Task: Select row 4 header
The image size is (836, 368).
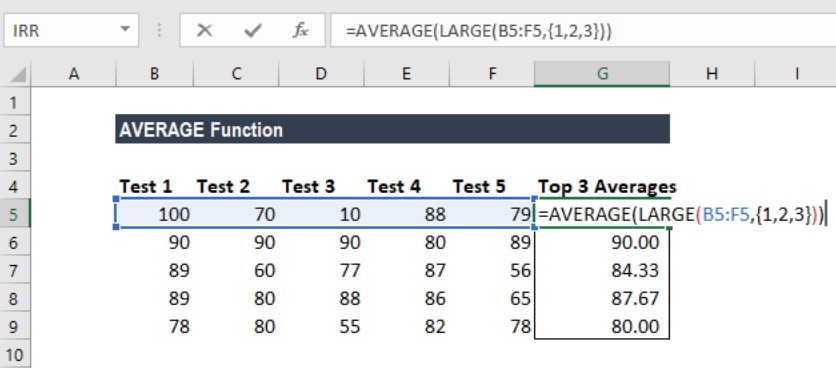Action: (x=15, y=186)
